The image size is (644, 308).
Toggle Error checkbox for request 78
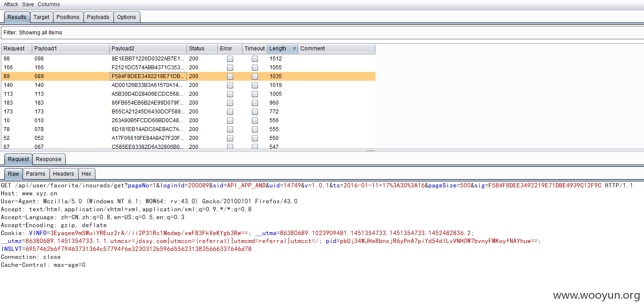coord(230,129)
